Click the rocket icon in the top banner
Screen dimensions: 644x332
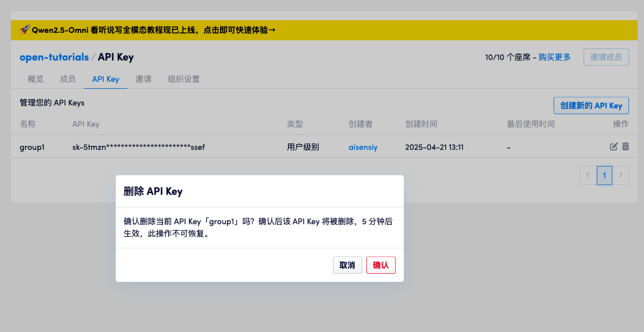pyautogui.click(x=23, y=30)
